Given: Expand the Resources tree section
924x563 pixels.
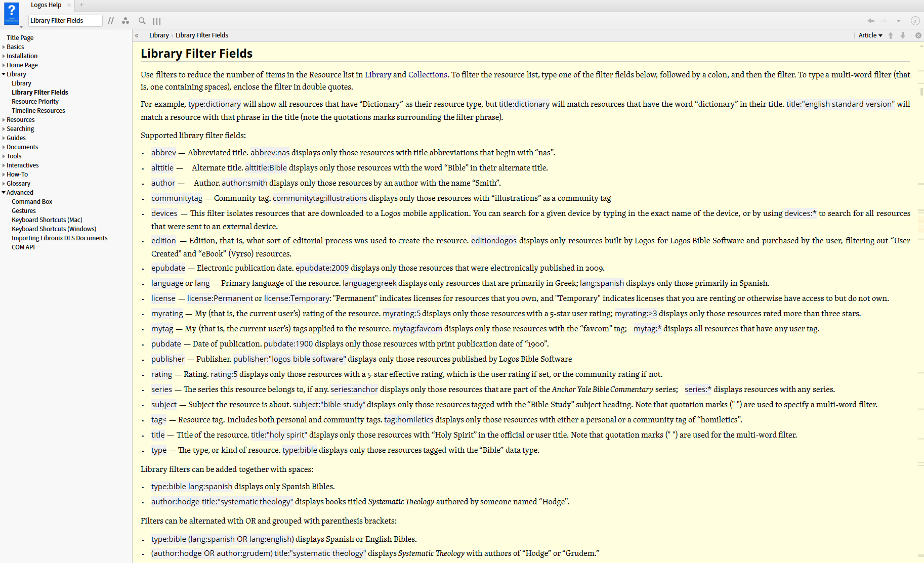Looking at the screenshot, I should 4,120.
